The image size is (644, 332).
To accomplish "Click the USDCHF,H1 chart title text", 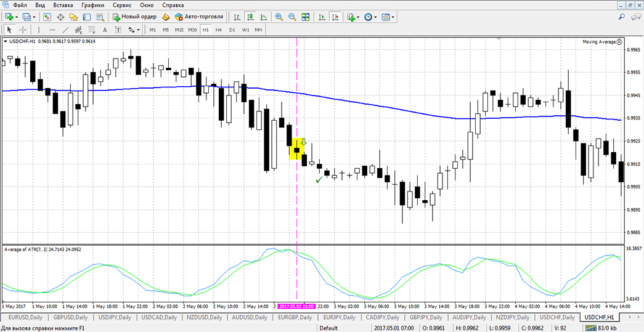I will (23, 41).
